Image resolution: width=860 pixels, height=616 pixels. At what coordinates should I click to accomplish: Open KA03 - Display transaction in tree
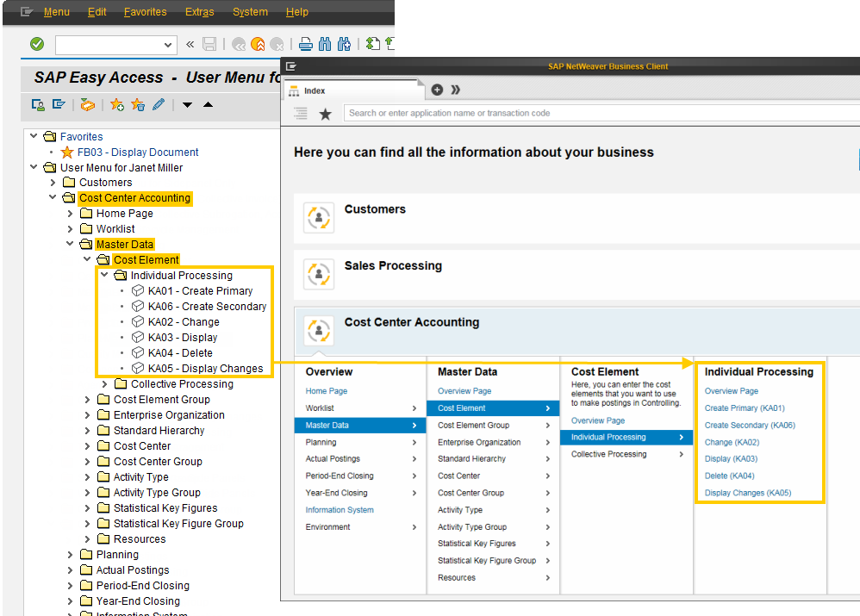pos(182,338)
